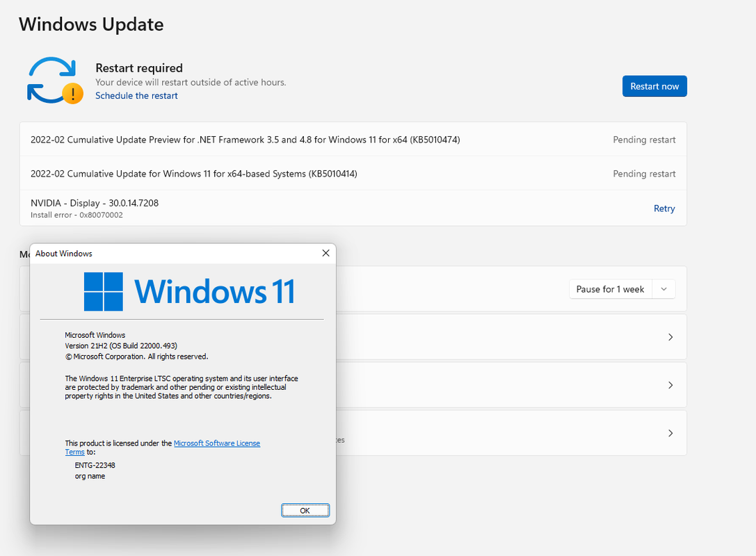Click the Restart now button
Viewport: 756px width, 556px height.
click(x=654, y=86)
